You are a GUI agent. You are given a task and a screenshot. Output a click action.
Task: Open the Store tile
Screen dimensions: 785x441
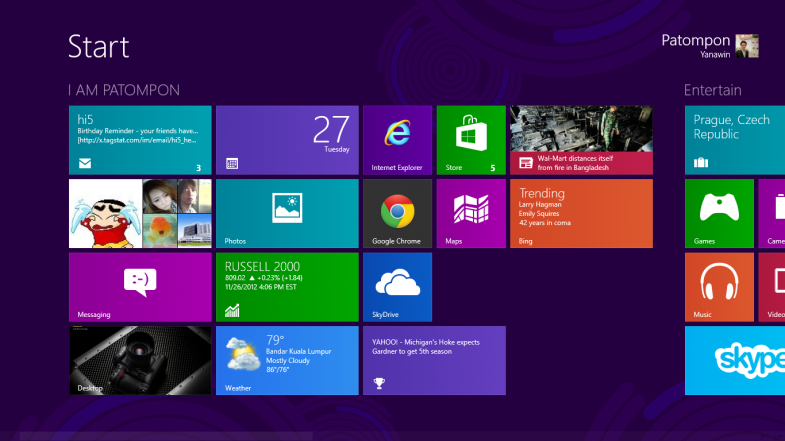coord(470,140)
